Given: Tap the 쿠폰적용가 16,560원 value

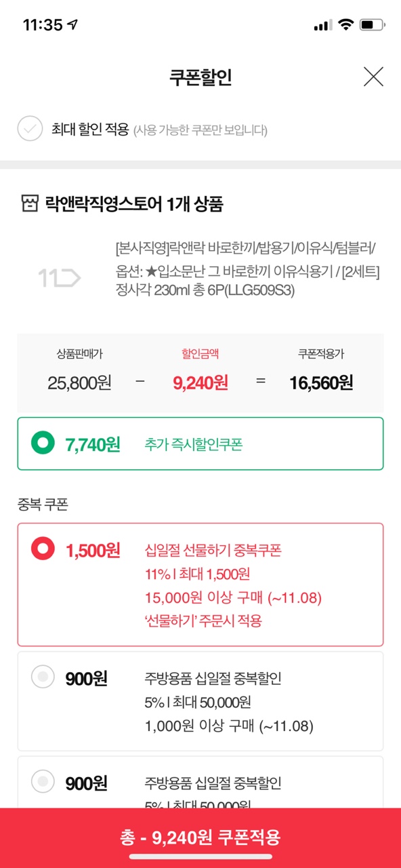Looking at the screenshot, I should [321, 382].
